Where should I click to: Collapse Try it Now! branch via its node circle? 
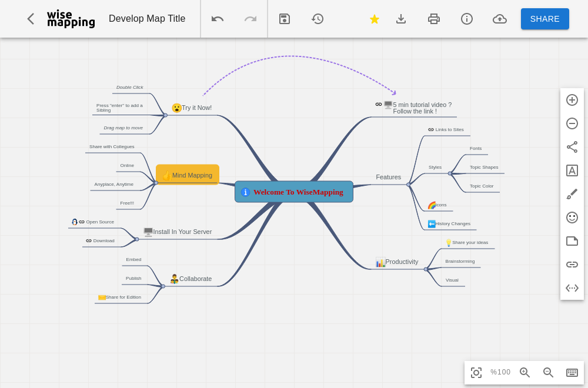(x=165, y=115)
